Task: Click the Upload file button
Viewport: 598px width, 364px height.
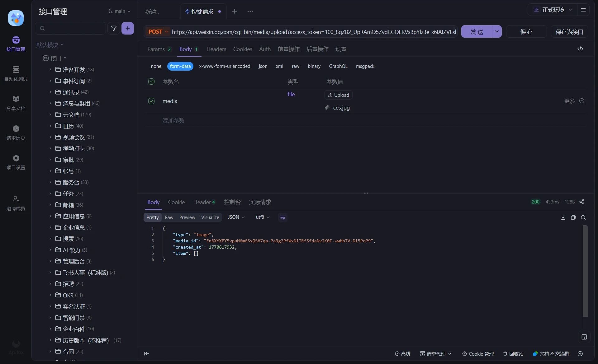Action: pyautogui.click(x=339, y=95)
